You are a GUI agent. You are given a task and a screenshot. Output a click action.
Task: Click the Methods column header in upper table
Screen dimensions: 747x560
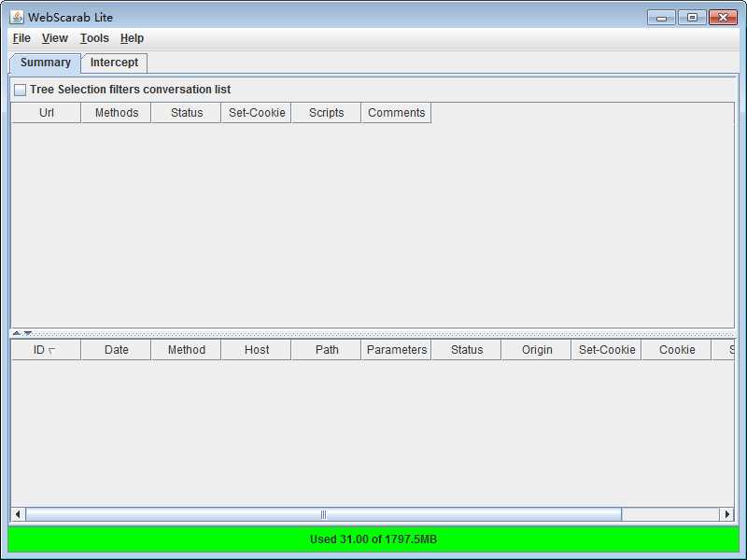[116, 113]
